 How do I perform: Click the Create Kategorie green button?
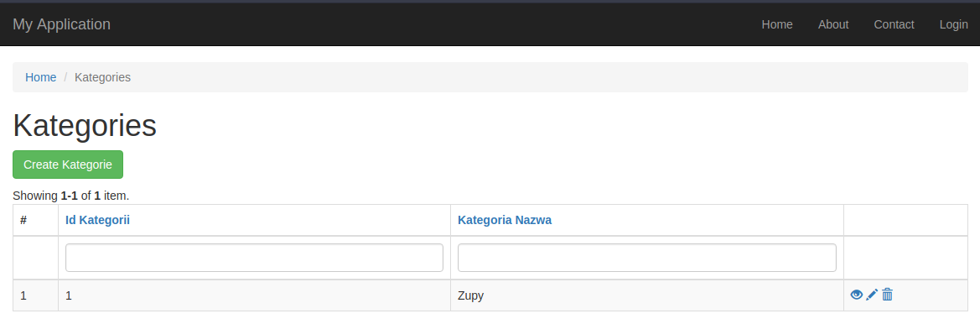pos(68,165)
